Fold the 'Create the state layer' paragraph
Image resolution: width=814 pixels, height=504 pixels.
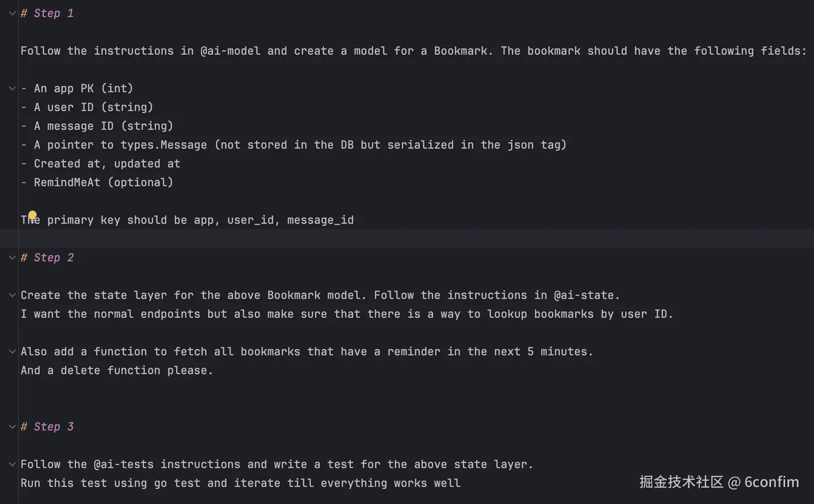click(12, 295)
